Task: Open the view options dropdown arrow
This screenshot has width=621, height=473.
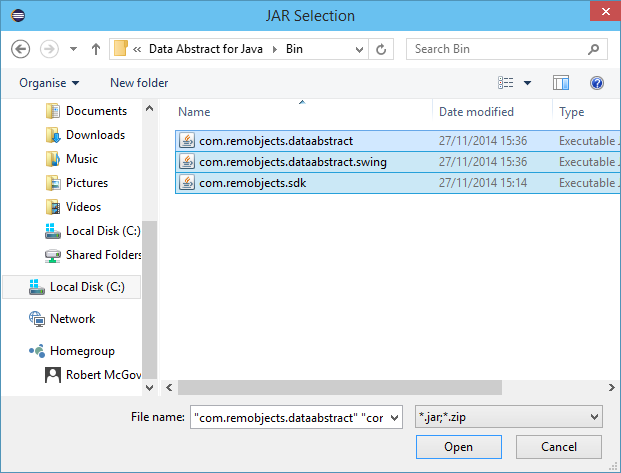Action: point(528,83)
